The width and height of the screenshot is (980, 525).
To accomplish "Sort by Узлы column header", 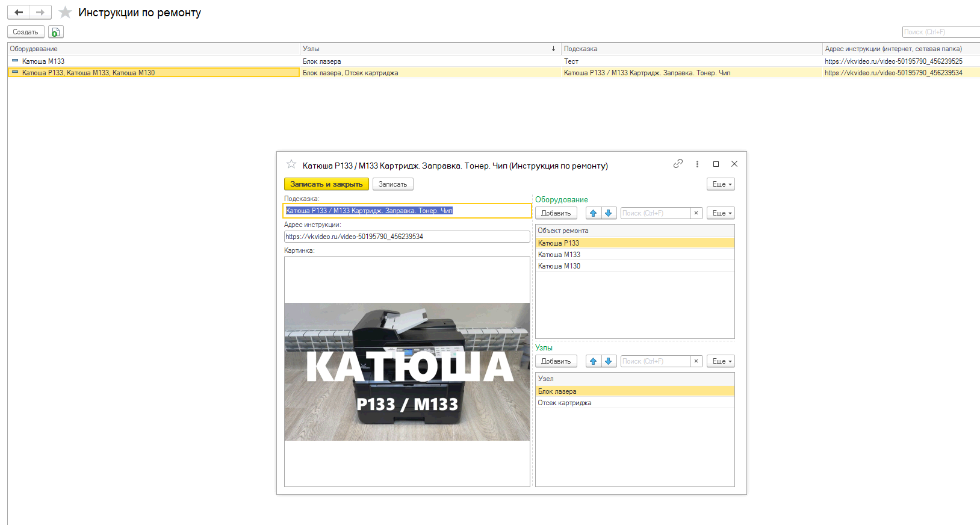I will [430, 49].
